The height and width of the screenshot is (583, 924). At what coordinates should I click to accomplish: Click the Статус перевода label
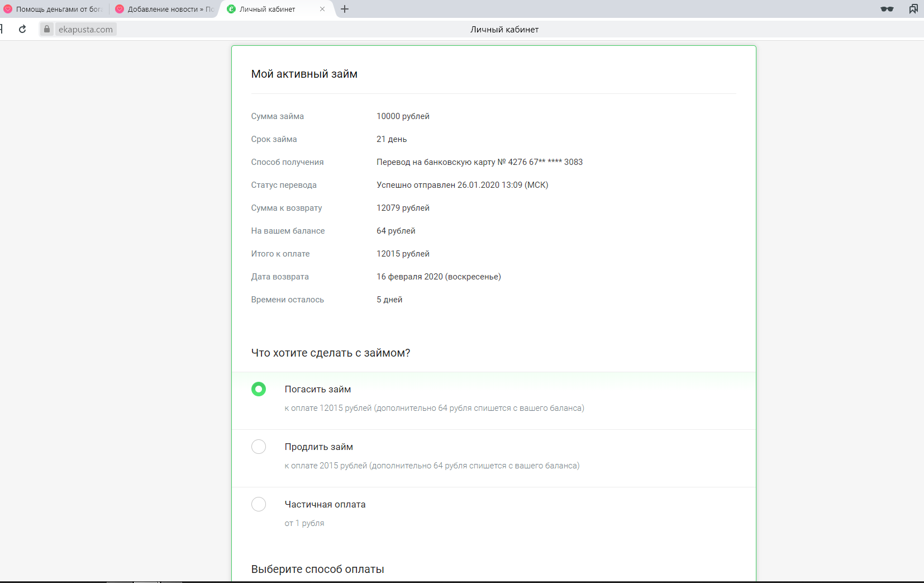click(284, 185)
